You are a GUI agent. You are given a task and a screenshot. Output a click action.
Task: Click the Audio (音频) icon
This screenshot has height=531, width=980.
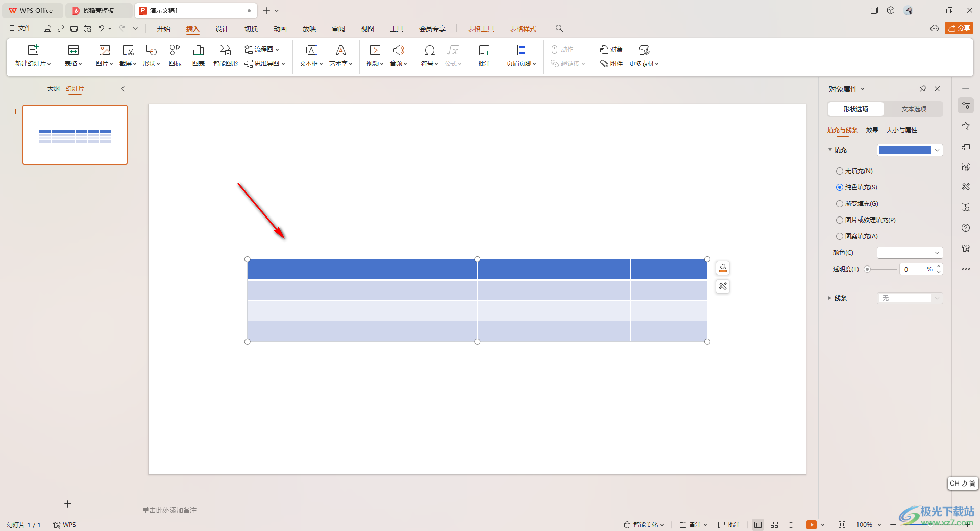399,50
